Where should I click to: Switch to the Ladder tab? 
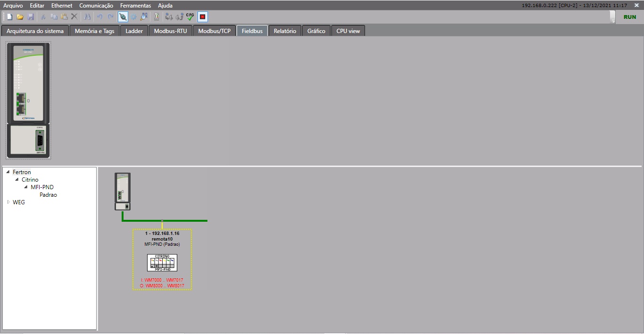[134, 31]
